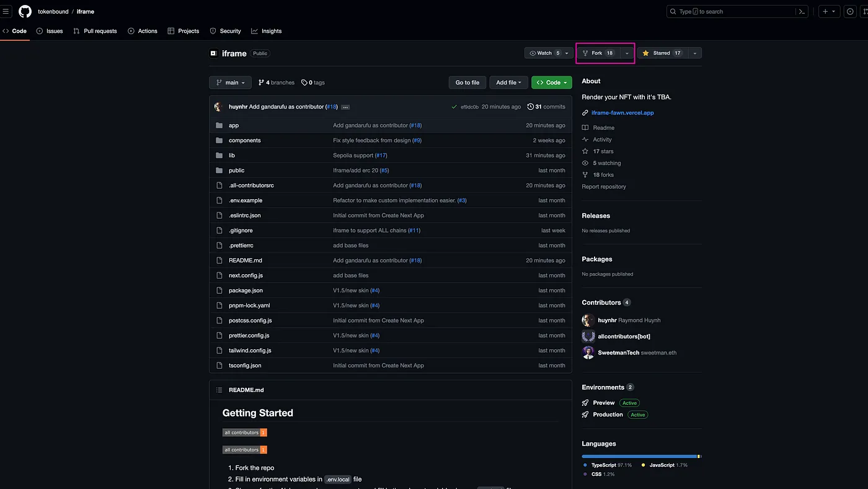Click the rocket icon beside Preview
This screenshot has height=489, width=868.
(585, 403)
